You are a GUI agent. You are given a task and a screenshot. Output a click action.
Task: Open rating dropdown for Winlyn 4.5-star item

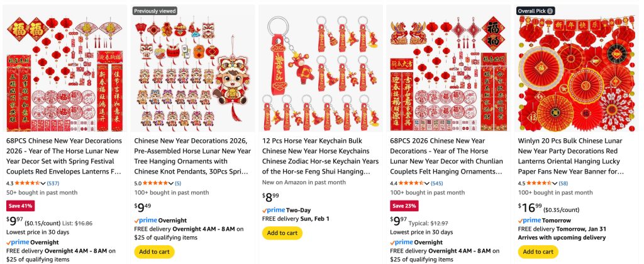coord(555,183)
